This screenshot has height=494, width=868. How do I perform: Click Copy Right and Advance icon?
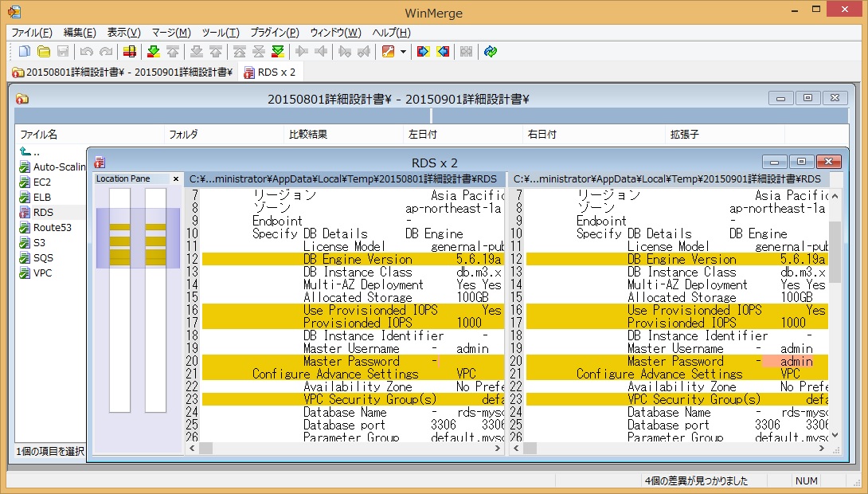(345, 52)
